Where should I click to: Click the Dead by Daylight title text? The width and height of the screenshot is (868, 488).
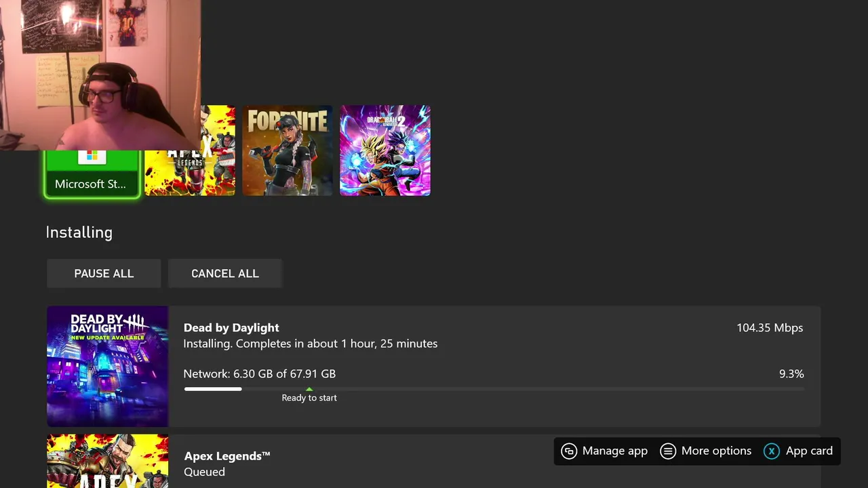(231, 327)
